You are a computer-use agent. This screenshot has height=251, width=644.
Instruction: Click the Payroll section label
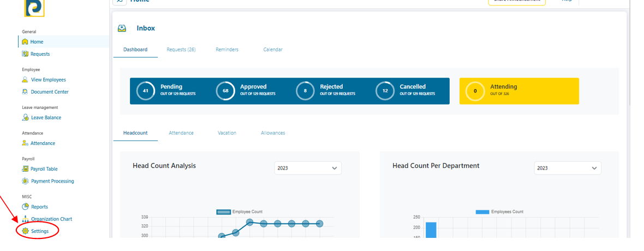(x=28, y=159)
